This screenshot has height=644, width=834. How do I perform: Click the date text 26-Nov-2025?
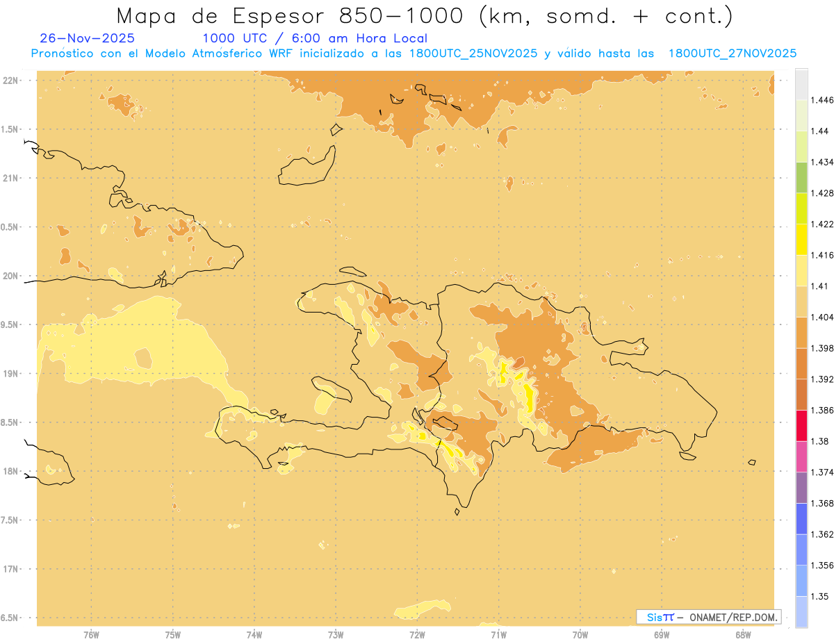pos(88,39)
